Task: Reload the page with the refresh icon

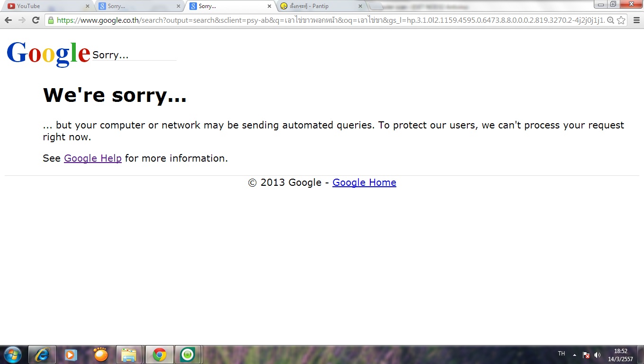Action: coord(36,20)
